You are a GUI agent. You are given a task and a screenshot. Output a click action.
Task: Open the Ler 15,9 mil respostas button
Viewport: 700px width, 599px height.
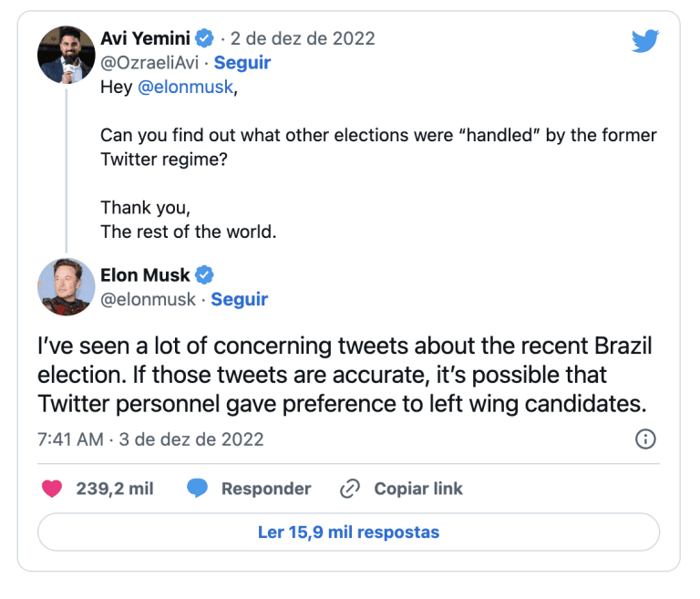[348, 532]
